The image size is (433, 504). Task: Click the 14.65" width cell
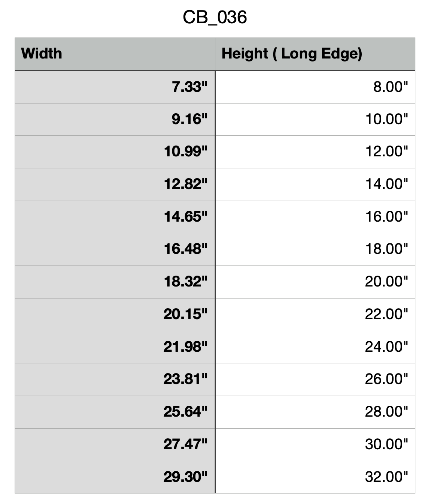coord(186,217)
